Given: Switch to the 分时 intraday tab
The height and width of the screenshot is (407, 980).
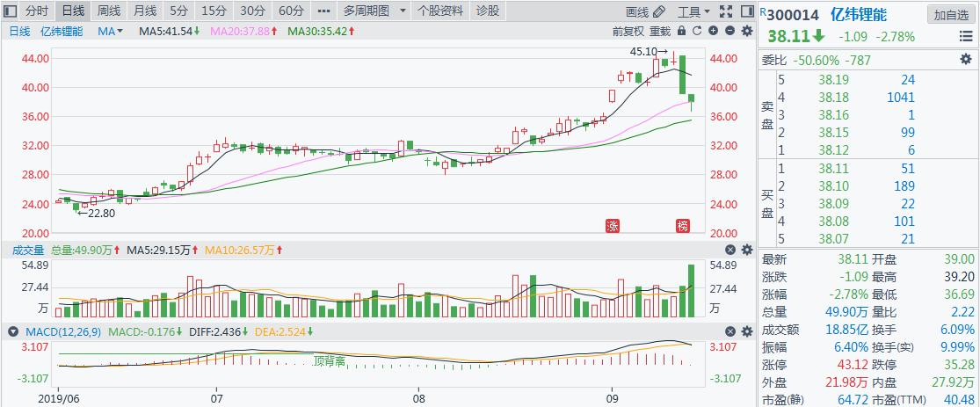Looking at the screenshot, I should click(x=36, y=11).
